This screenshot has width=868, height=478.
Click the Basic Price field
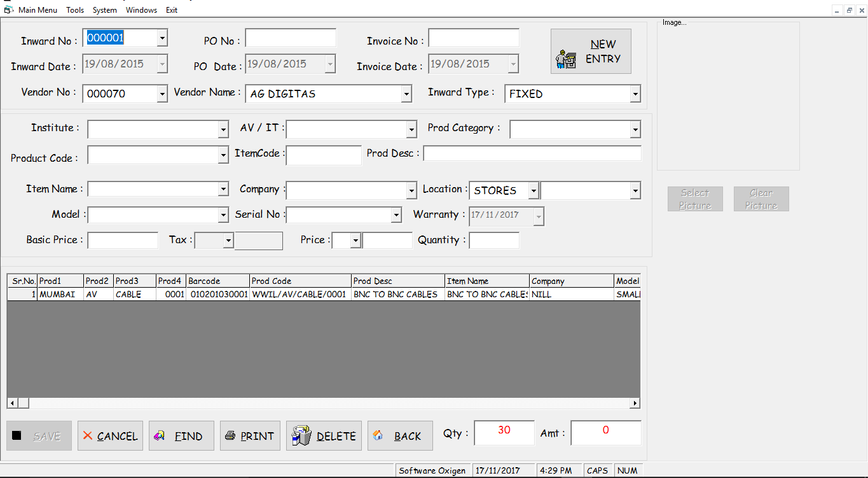123,241
